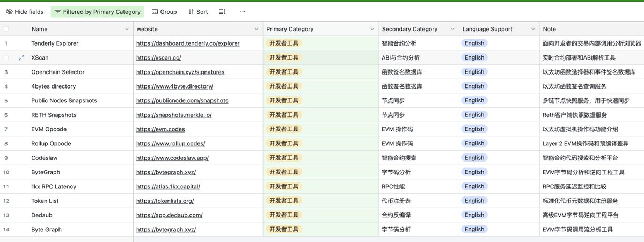This screenshot has height=242, width=644.
Task: Open the Group options
Action: pyautogui.click(x=164, y=11)
